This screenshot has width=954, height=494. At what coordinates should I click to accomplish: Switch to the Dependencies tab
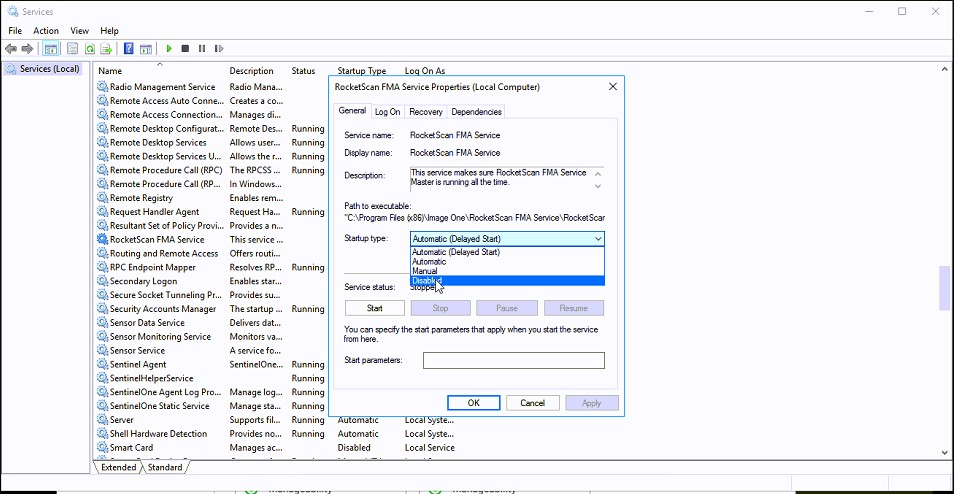476,112
